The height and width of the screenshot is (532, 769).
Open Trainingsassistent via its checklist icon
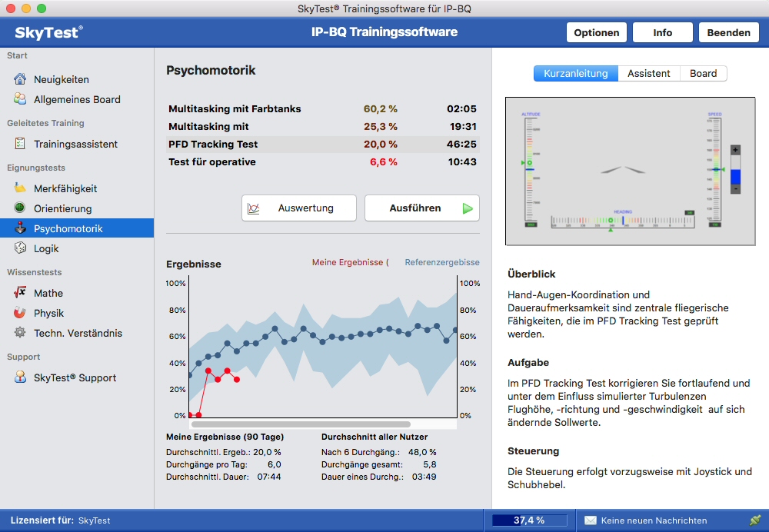coord(20,144)
